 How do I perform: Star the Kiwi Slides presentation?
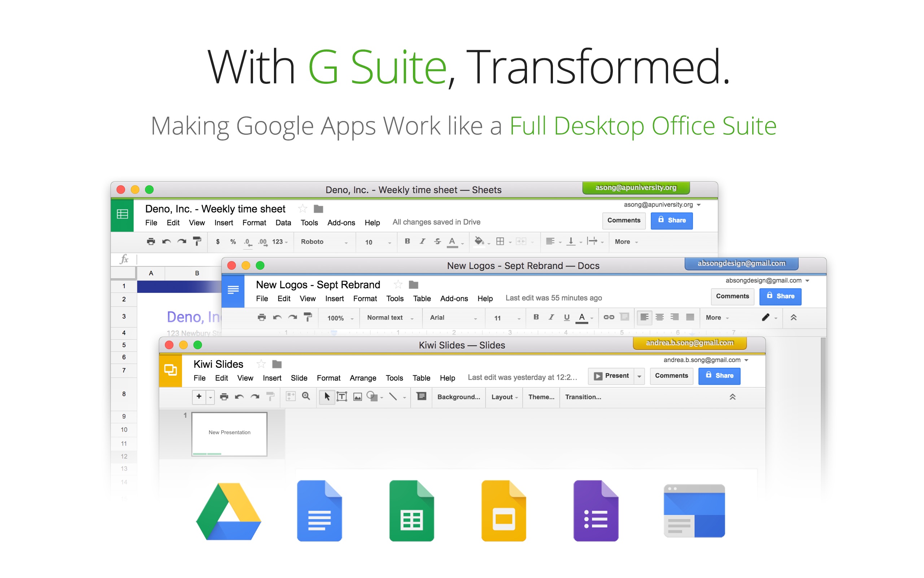coord(261,364)
